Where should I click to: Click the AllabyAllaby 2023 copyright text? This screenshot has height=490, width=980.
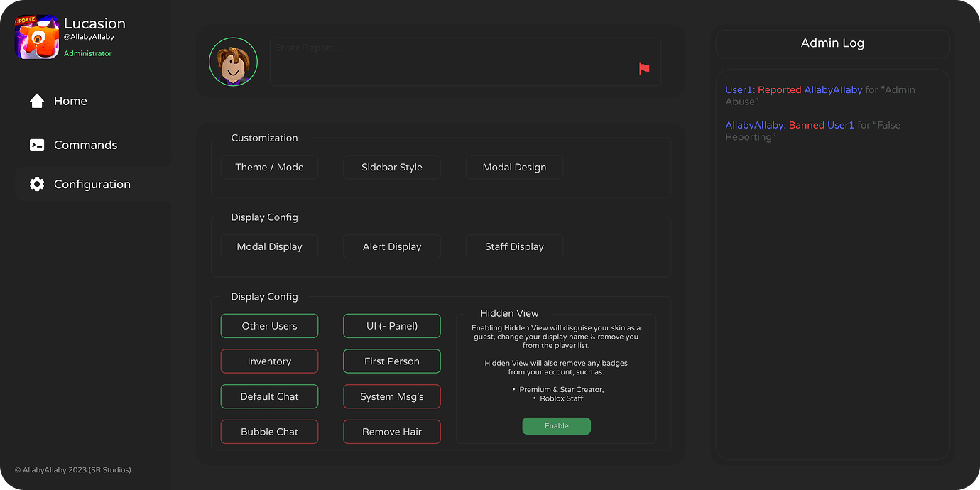coord(73,470)
